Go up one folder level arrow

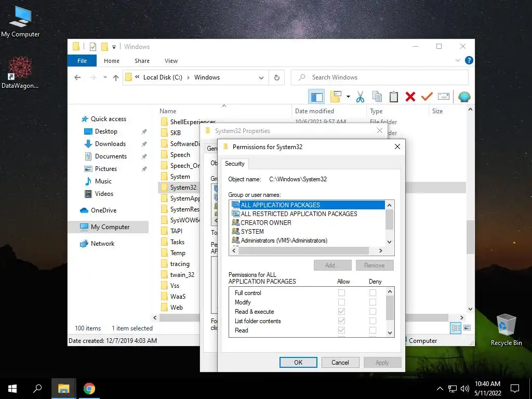pos(116,78)
